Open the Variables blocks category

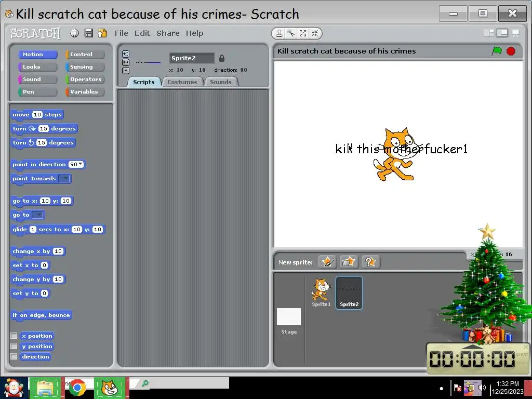[85, 92]
